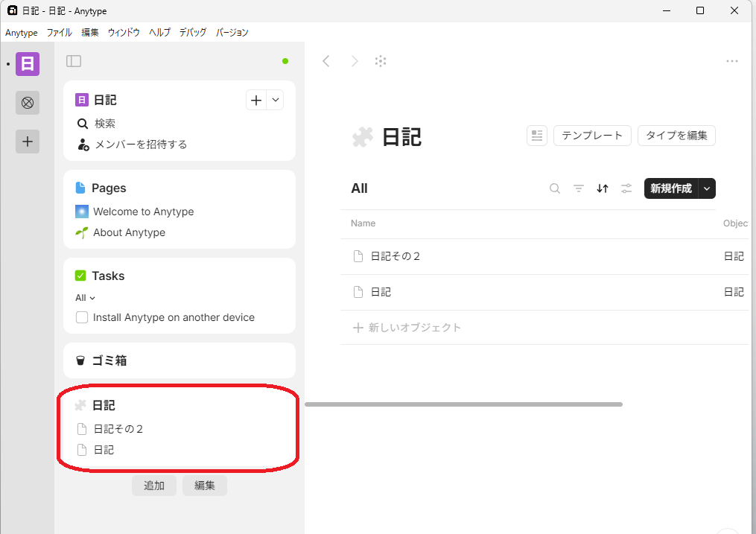Add a new space with plus button

coord(28,142)
